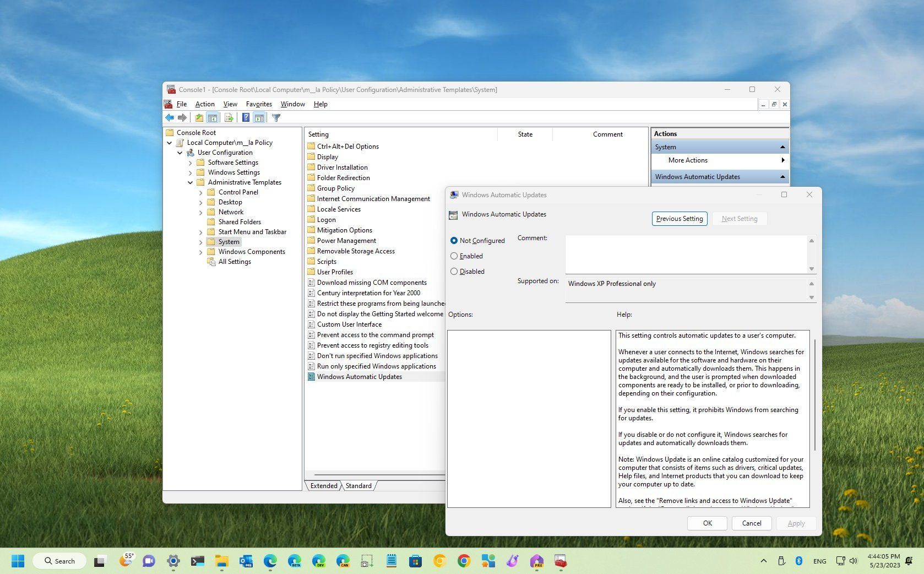924x574 pixels.
Task: Click the Up one level folder icon
Action: [199, 117]
